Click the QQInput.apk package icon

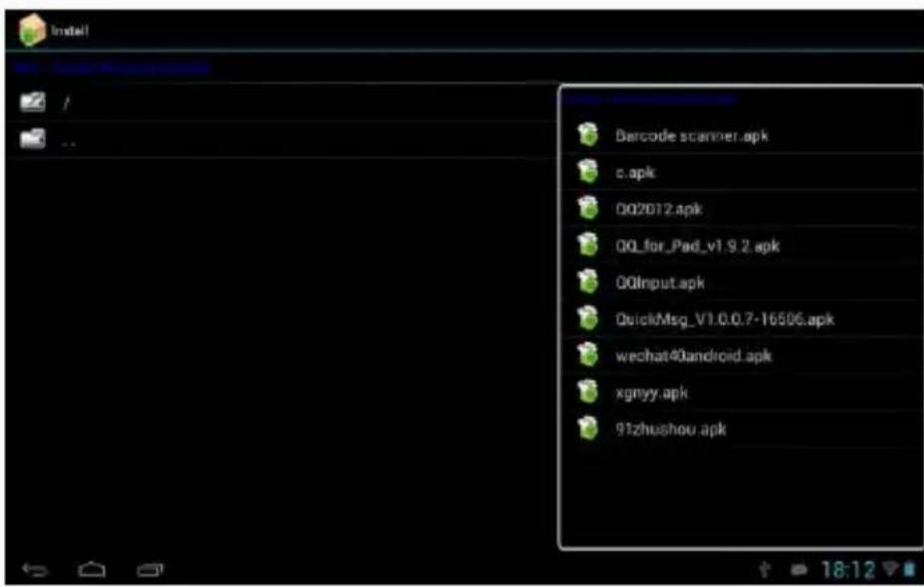click(587, 282)
